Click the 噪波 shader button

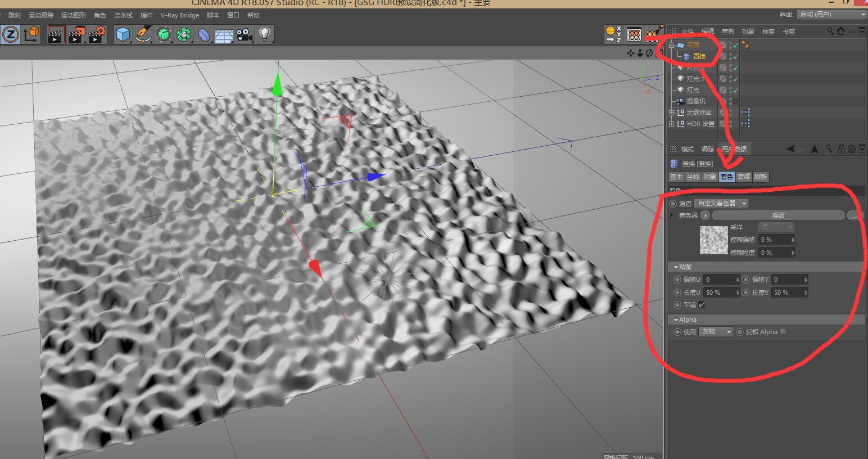[x=779, y=215]
